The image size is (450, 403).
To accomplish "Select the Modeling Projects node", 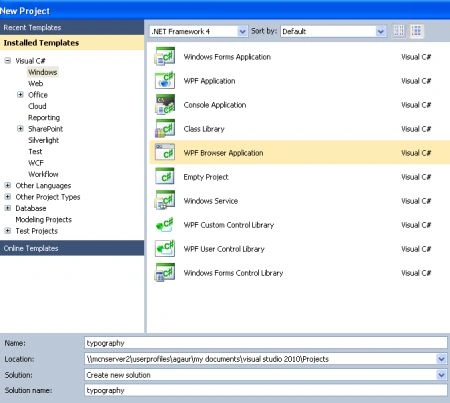I will [44, 219].
